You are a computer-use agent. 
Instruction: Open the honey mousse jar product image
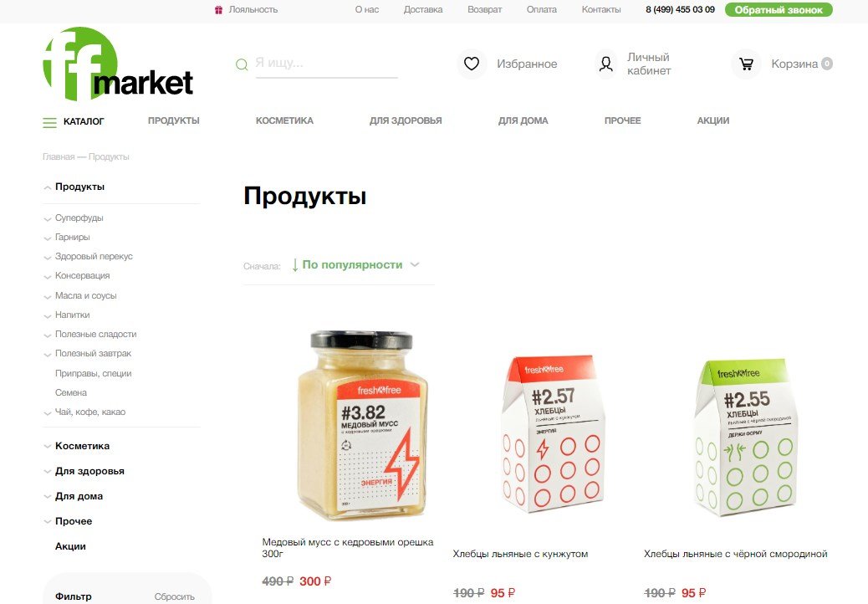pos(361,425)
